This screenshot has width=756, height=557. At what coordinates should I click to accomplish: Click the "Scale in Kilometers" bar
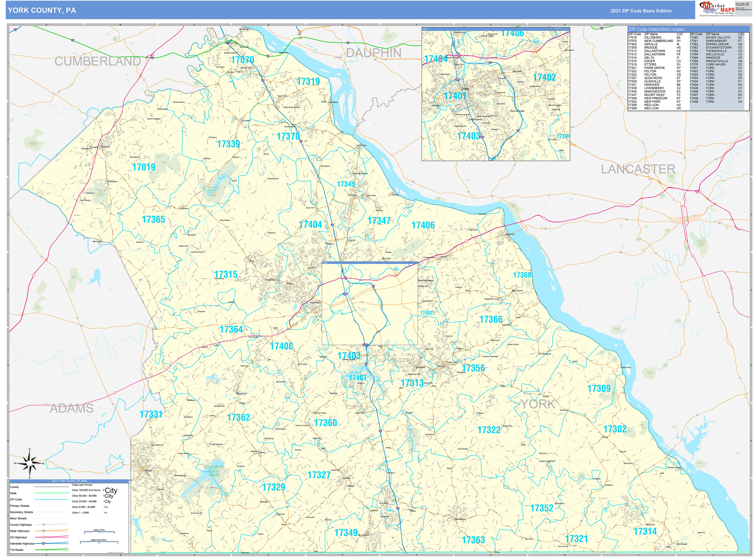(99, 542)
